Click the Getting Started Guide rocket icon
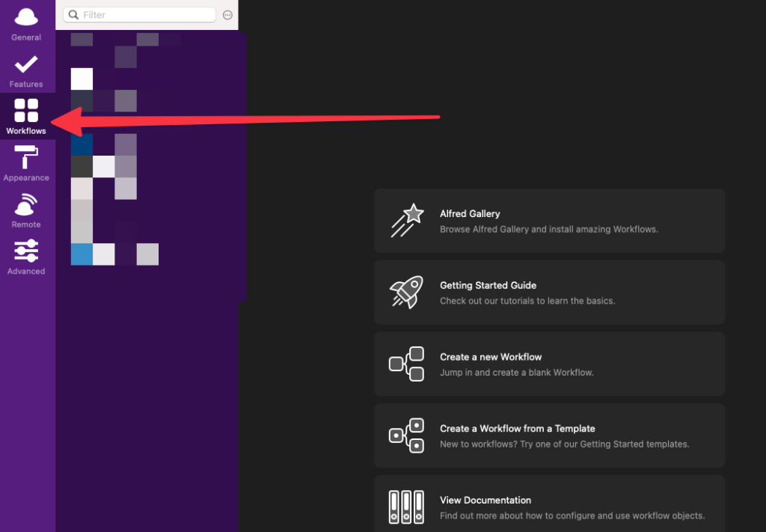Image resolution: width=766 pixels, height=532 pixels. (406, 292)
